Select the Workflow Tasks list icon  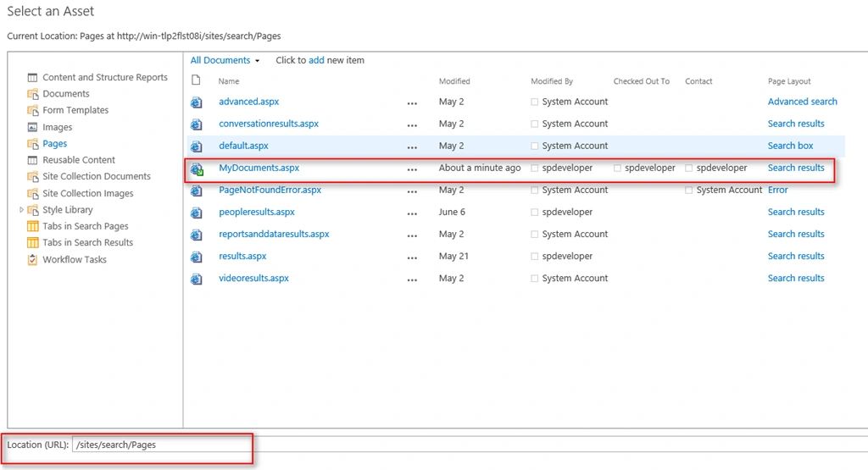click(x=33, y=259)
